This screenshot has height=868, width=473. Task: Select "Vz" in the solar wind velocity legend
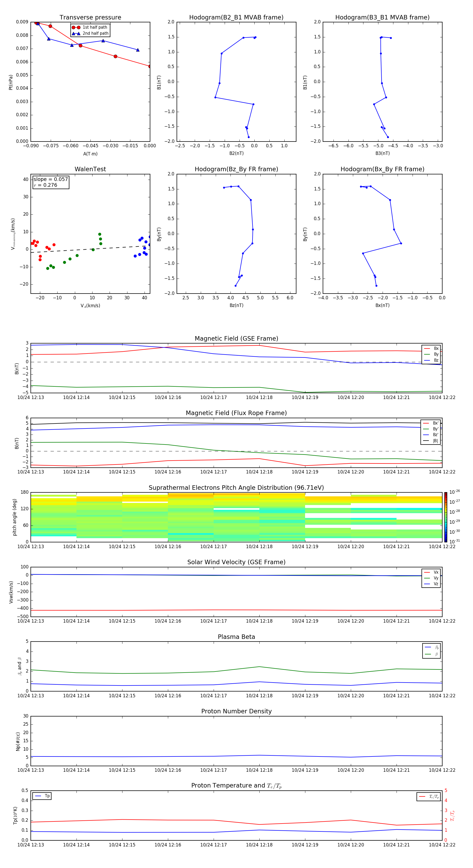coord(431,584)
